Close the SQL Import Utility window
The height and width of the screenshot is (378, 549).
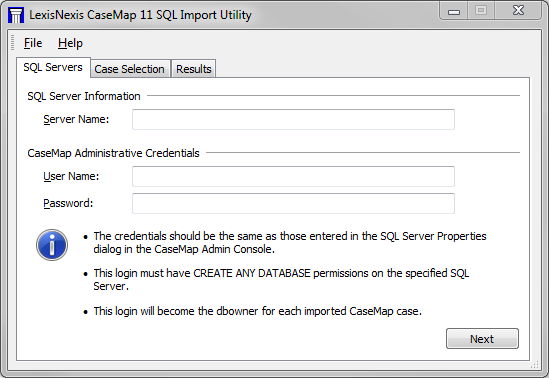(x=518, y=10)
